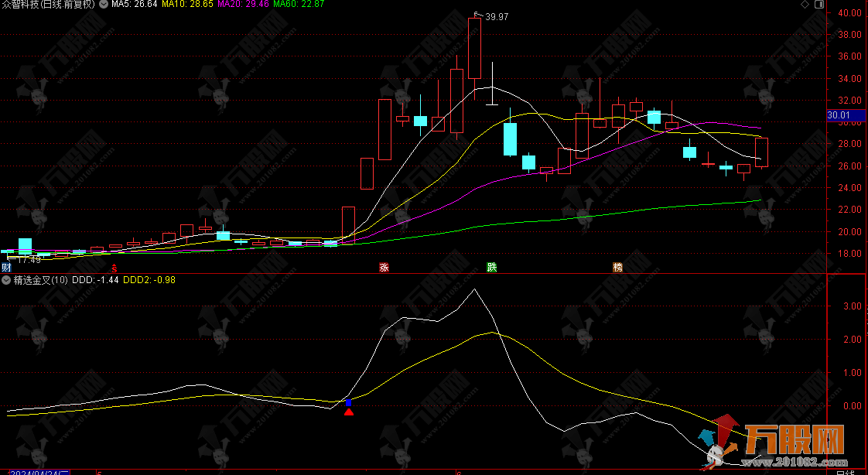This screenshot has width=868, height=475.
Task: Click the green 跌 marker icon
Action: coord(491,268)
